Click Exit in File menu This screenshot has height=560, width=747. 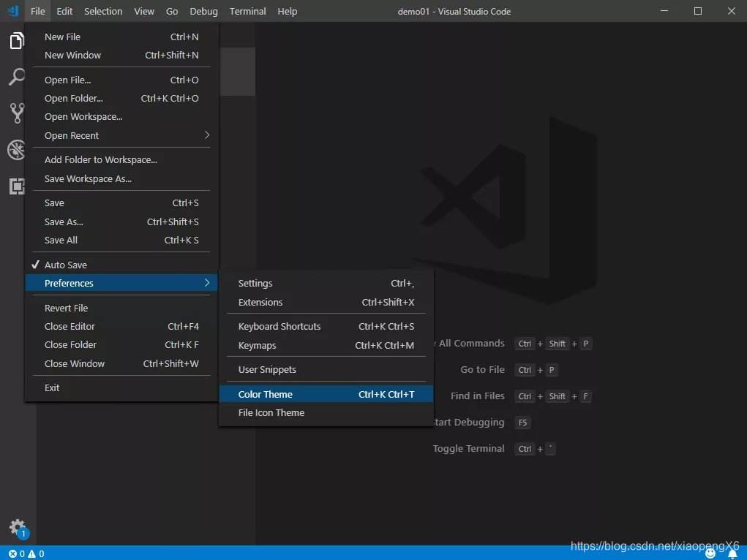coord(121,388)
